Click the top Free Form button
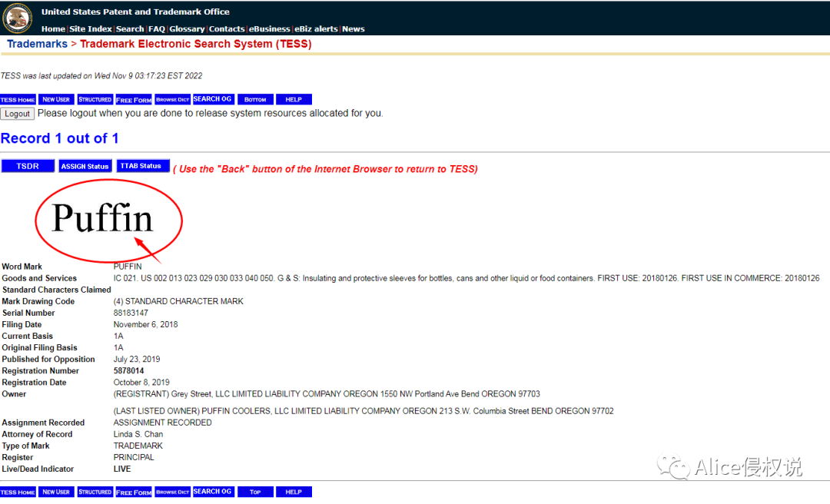Screen dimensions: 830x504 pos(134,100)
